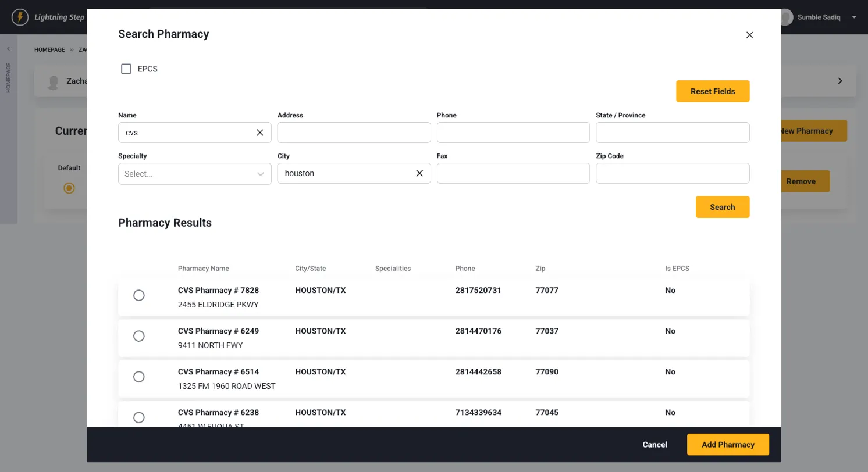The image size is (868, 472).
Task: Open the Sumble Sadiq user menu arrow
Action: click(854, 17)
